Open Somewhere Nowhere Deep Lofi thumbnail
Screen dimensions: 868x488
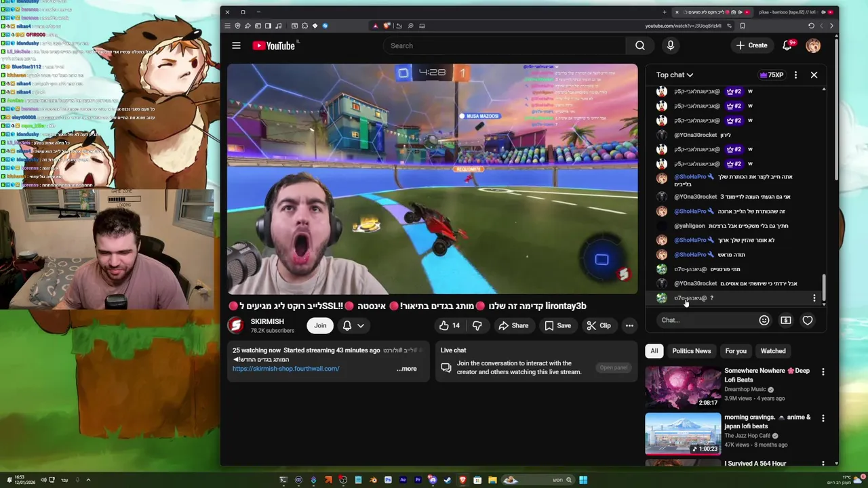click(683, 387)
